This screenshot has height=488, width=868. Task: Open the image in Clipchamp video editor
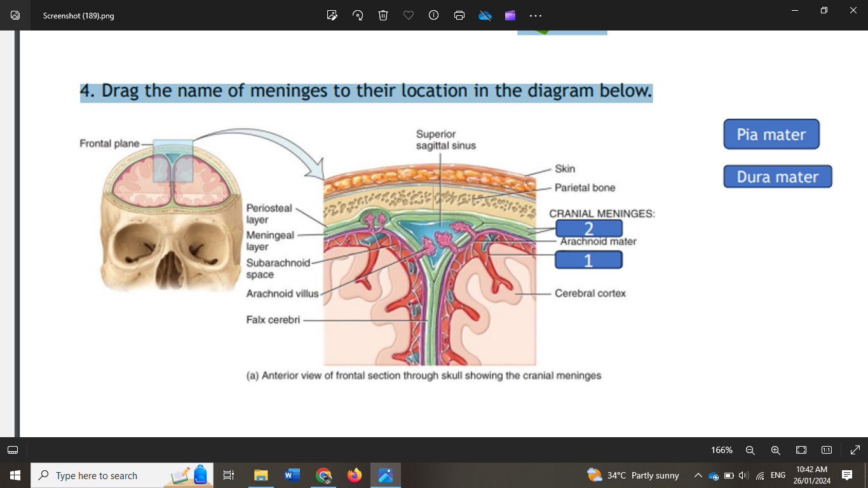(510, 15)
